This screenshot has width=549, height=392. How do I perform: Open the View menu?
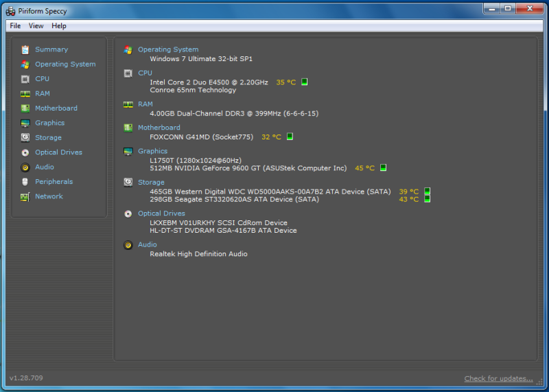[x=36, y=26]
